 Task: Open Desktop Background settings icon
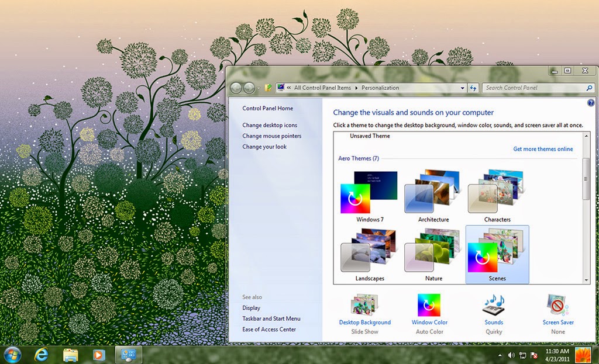pos(365,305)
